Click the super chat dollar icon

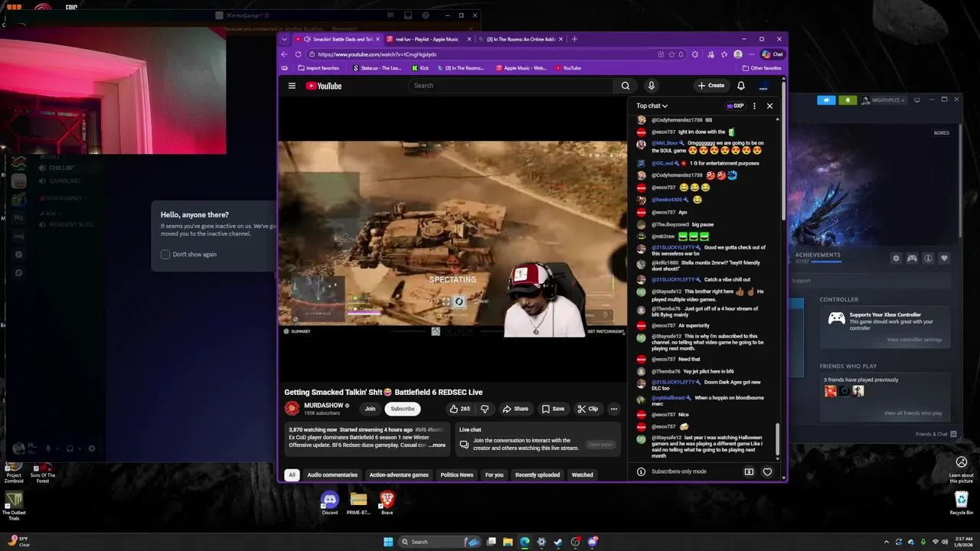[749, 471]
